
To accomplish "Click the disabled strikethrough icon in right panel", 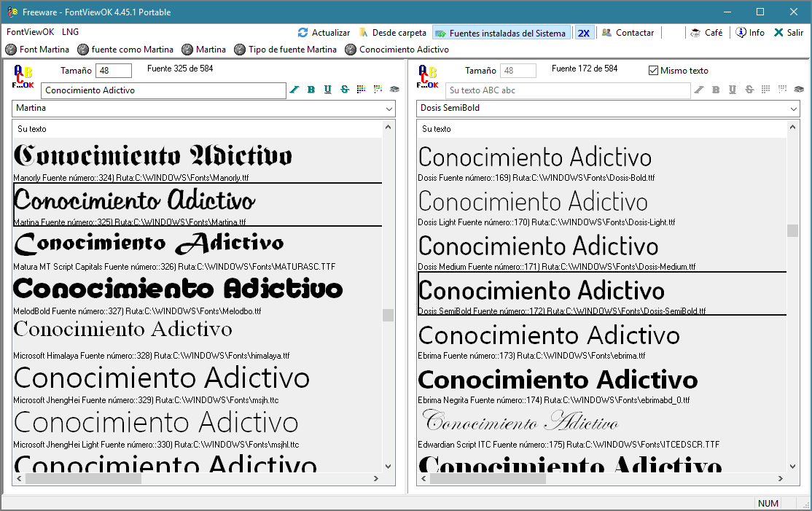I will coord(749,90).
